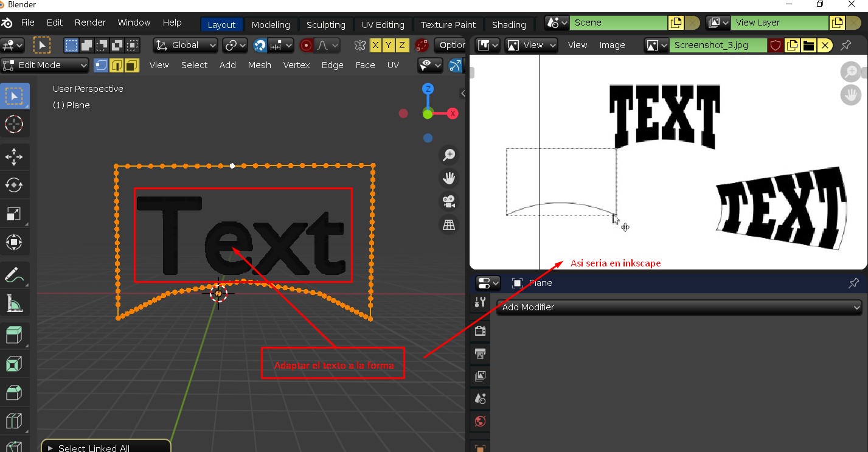The width and height of the screenshot is (868, 452).
Task: Activate the Extrude Region tool
Action: coord(14,335)
